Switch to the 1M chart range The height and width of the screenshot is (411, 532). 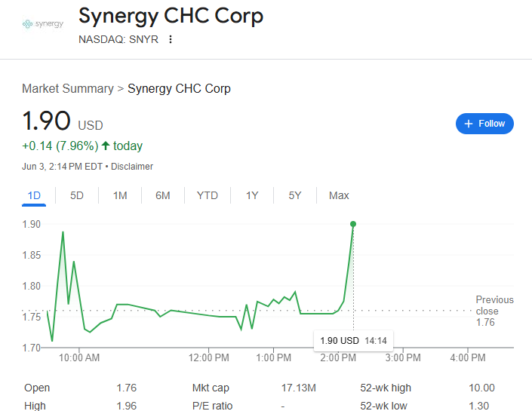tap(120, 195)
